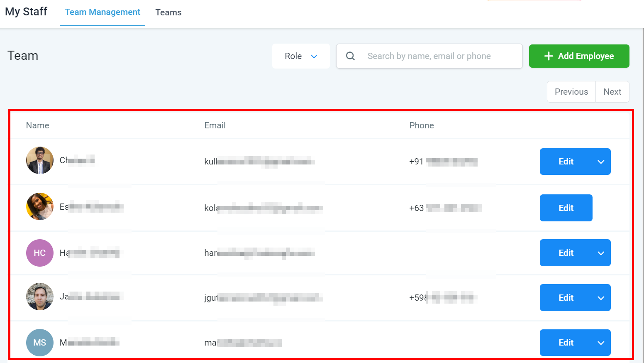Open the Role filter dropdown
The height and width of the screenshot is (363, 644).
[x=301, y=56]
